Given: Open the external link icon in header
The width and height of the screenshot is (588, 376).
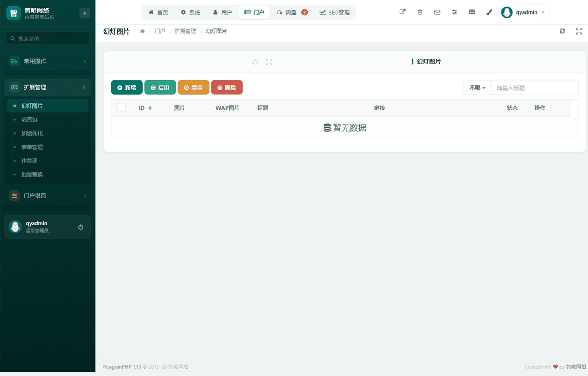Looking at the screenshot, I should tap(402, 12).
